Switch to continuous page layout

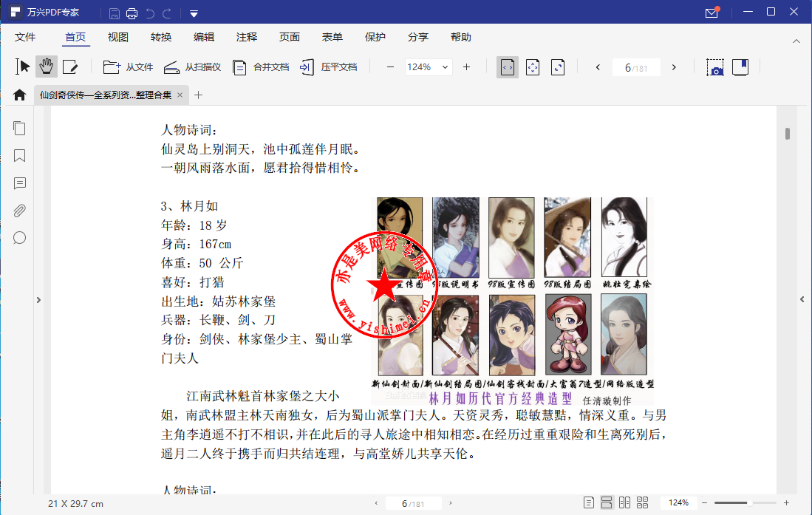(x=607, y=502)
